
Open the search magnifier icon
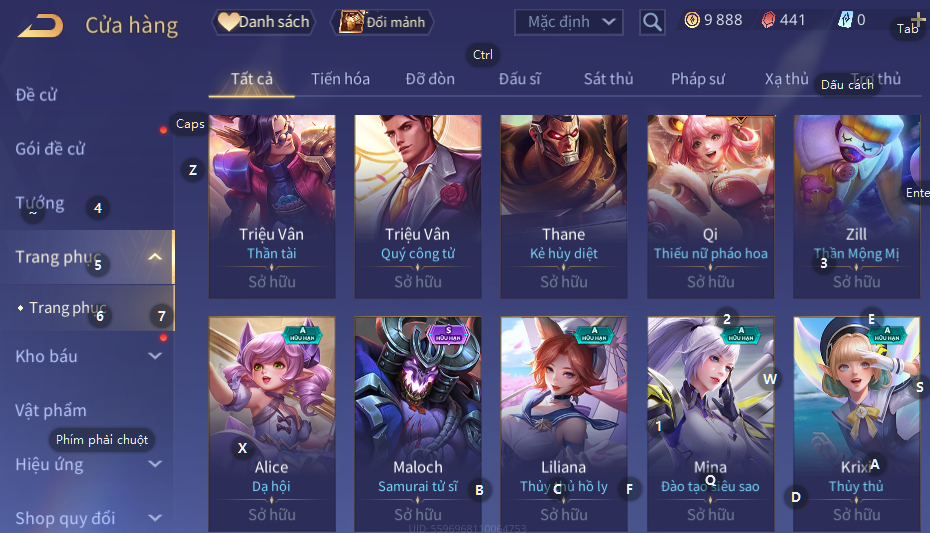(x=652, y=23)
